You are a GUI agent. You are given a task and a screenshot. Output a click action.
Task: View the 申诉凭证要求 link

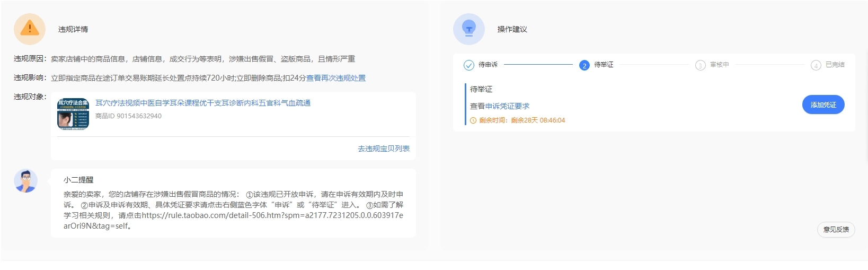(507, 106)
